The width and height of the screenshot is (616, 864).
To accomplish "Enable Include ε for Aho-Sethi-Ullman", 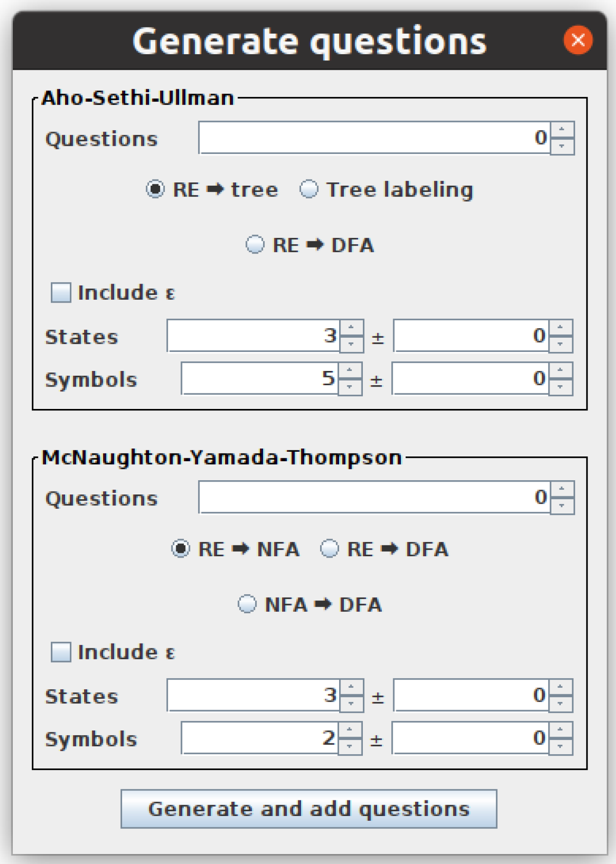I will pos(61,293).
